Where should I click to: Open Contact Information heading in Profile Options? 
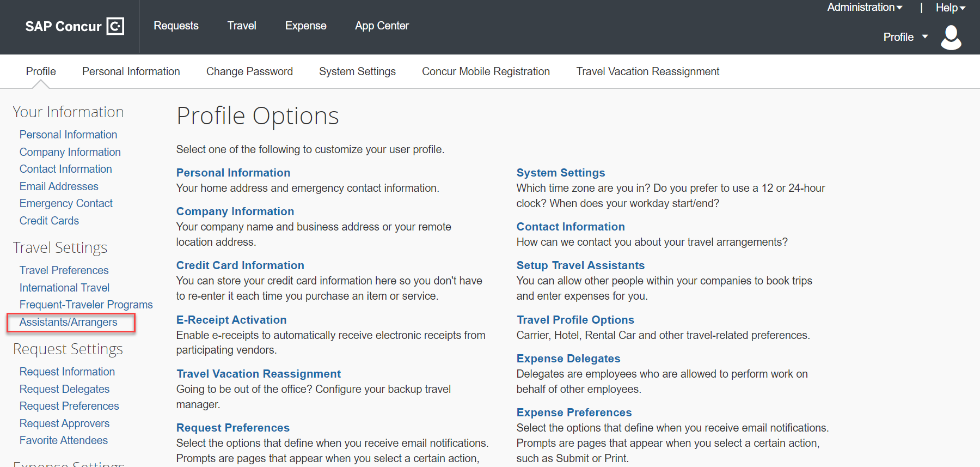(571, 227)
